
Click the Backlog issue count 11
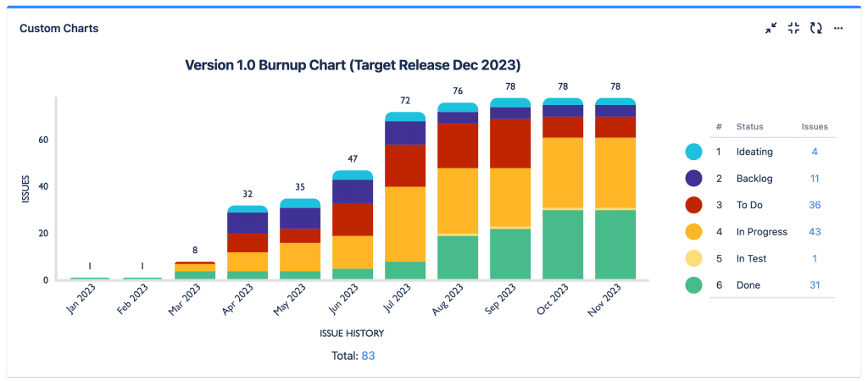tap(814, 179)
